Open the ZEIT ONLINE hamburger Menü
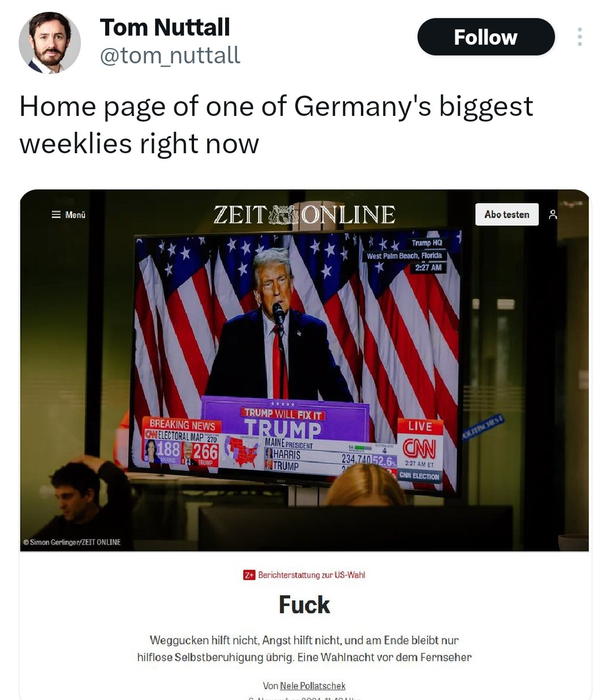 [x=68, y=215]
